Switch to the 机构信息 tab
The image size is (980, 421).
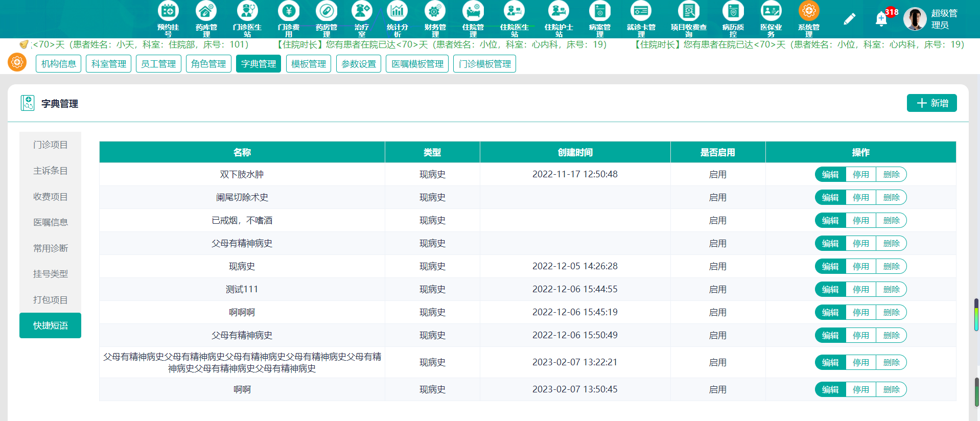click(59, 64)
